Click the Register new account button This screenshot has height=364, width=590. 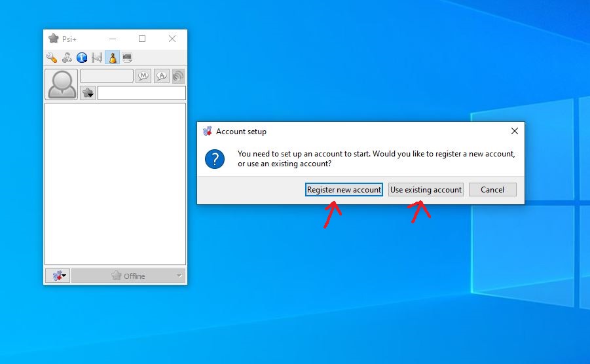tap(344, 190)
